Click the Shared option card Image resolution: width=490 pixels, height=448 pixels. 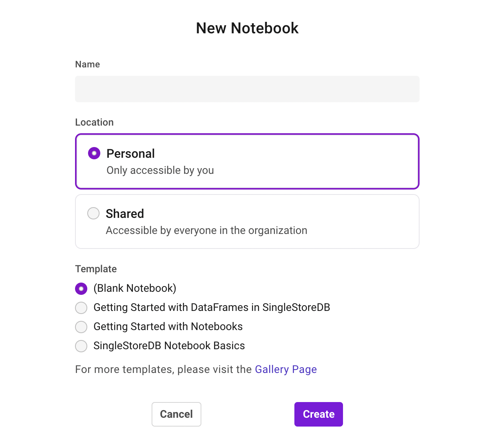point(247,221)
